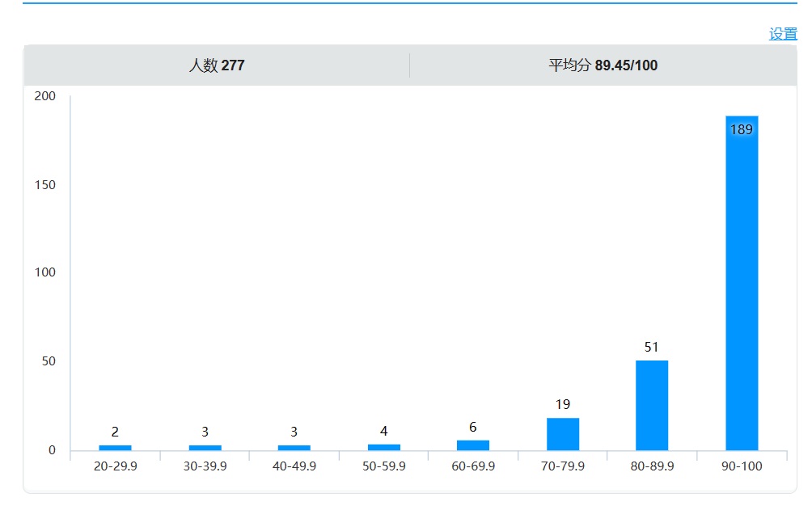Screen dimensions: 812x506
Task: Click the 200 y-axis tick label
Action: click(45, 96)
